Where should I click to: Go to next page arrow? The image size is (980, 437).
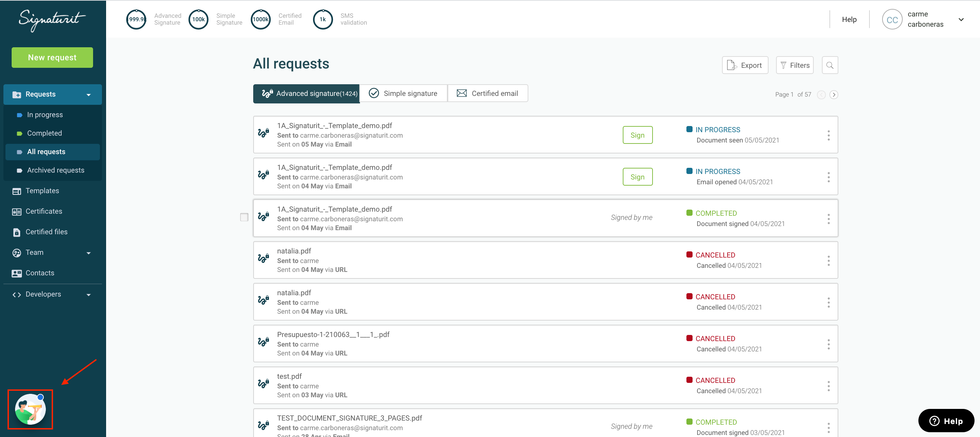point(834,95)
